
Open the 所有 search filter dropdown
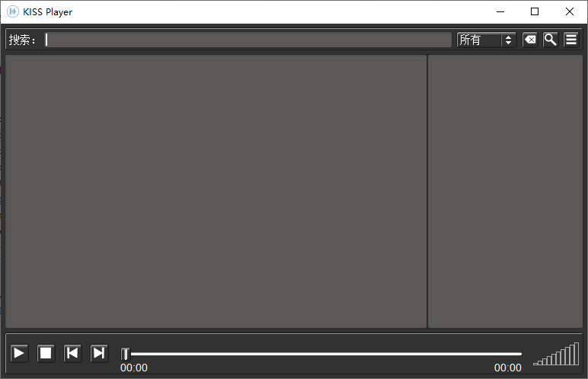[487, 40]
